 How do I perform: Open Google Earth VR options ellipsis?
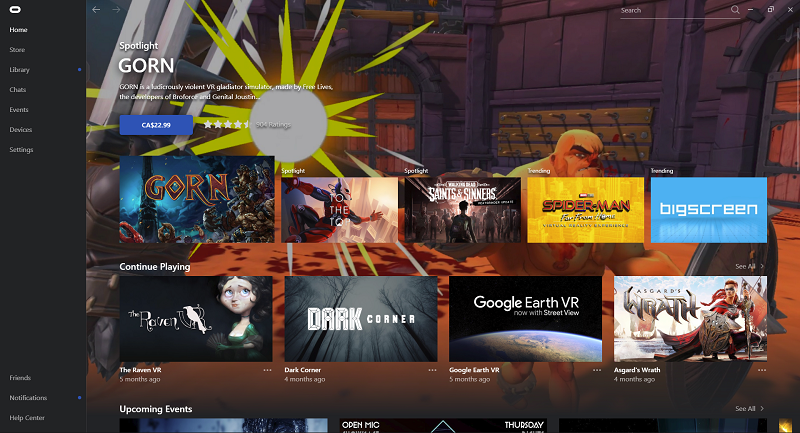pos(597,370)
